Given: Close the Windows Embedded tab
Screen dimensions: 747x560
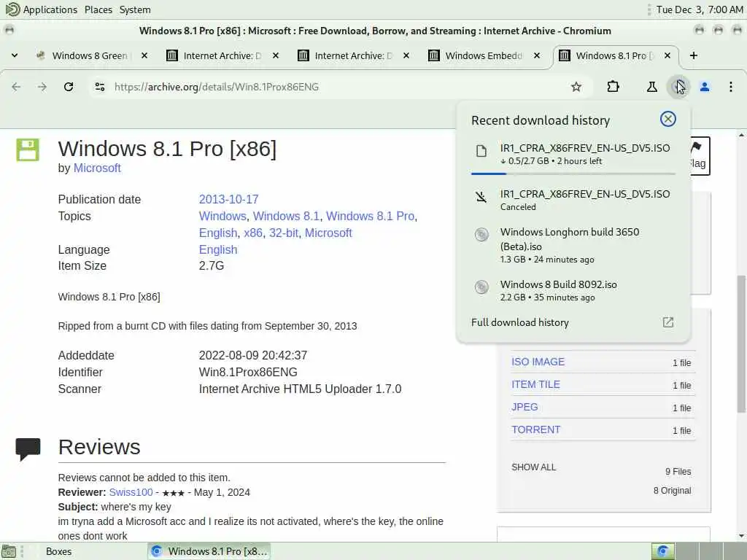Looking at the screenshot, I should [x=537, y=55].
